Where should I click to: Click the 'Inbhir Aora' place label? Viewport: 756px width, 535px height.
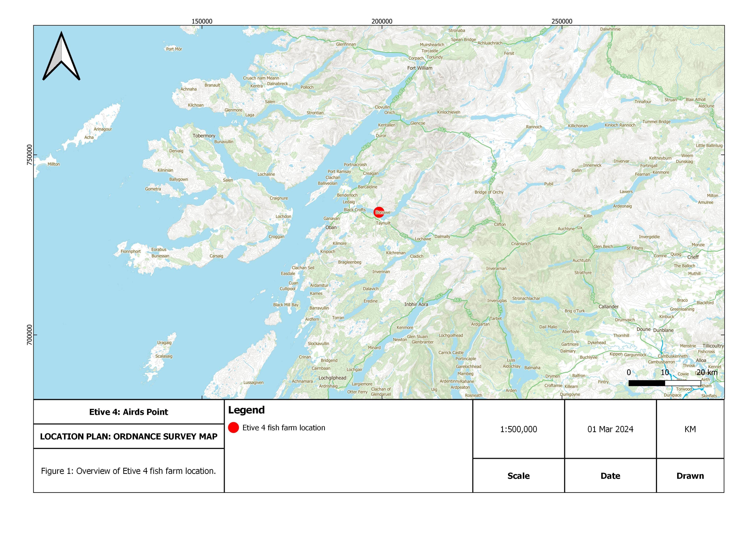click(416, 304)
